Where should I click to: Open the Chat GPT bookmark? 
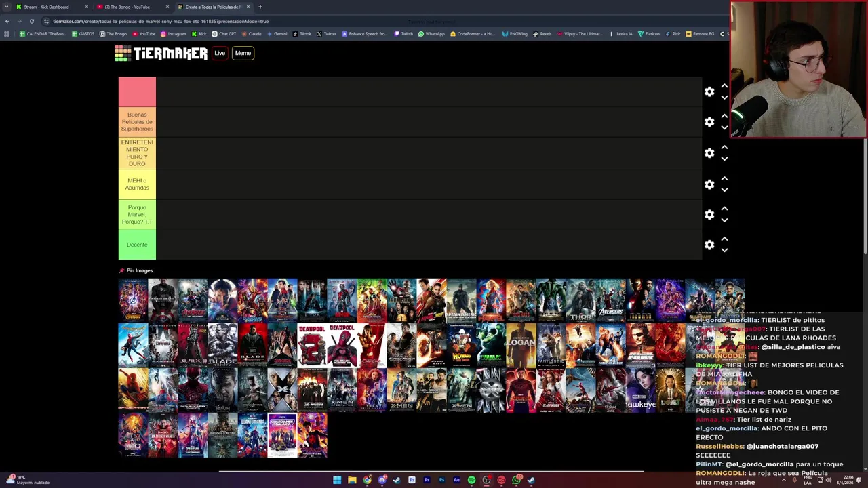224,34
